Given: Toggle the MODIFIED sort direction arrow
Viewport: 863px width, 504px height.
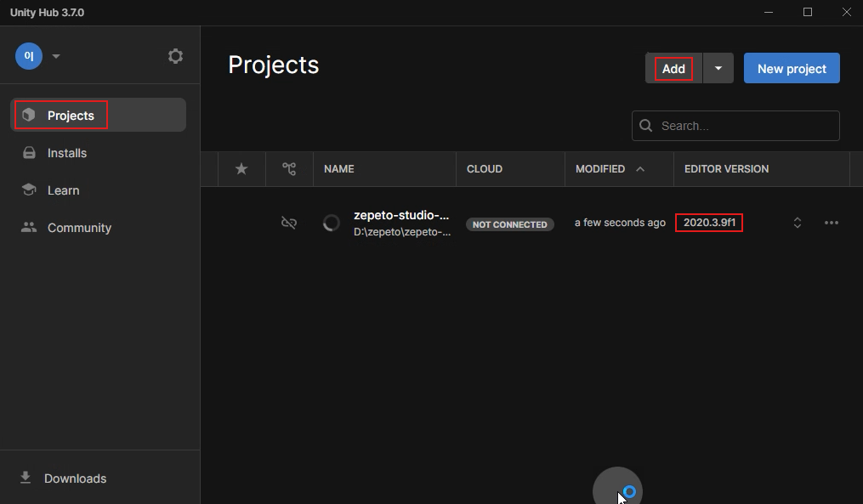Looking at the screenshot, I should [x=640, y=169].
